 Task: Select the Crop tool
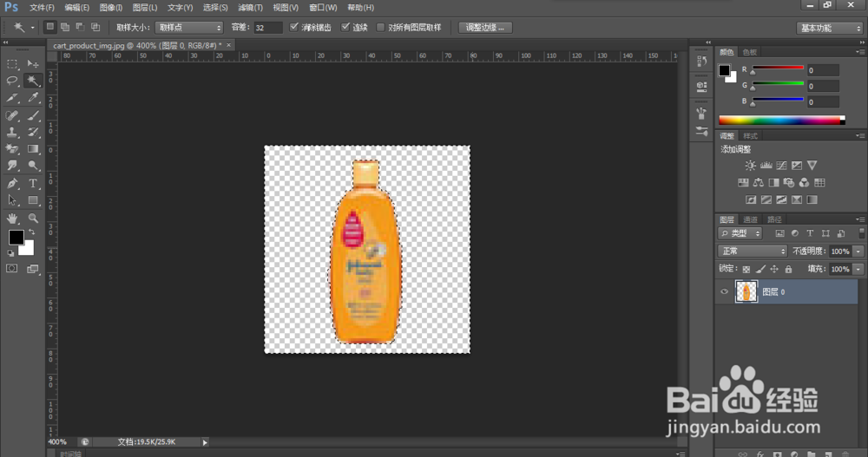11,98
